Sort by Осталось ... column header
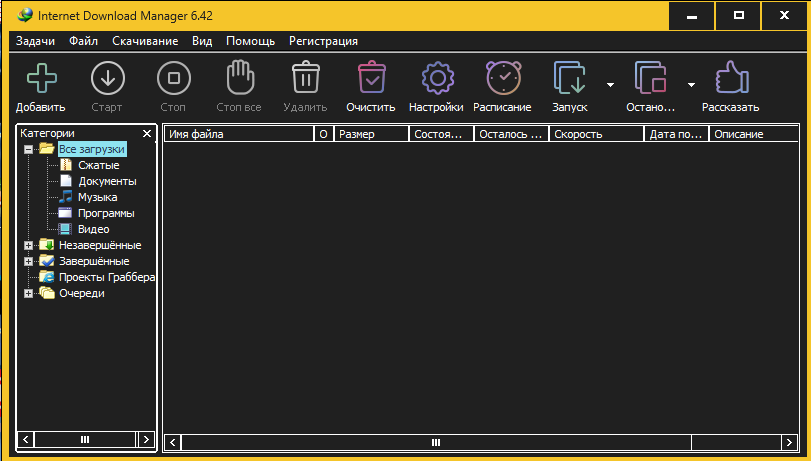This screenshot has height=461, width=811. pos(512,134)
